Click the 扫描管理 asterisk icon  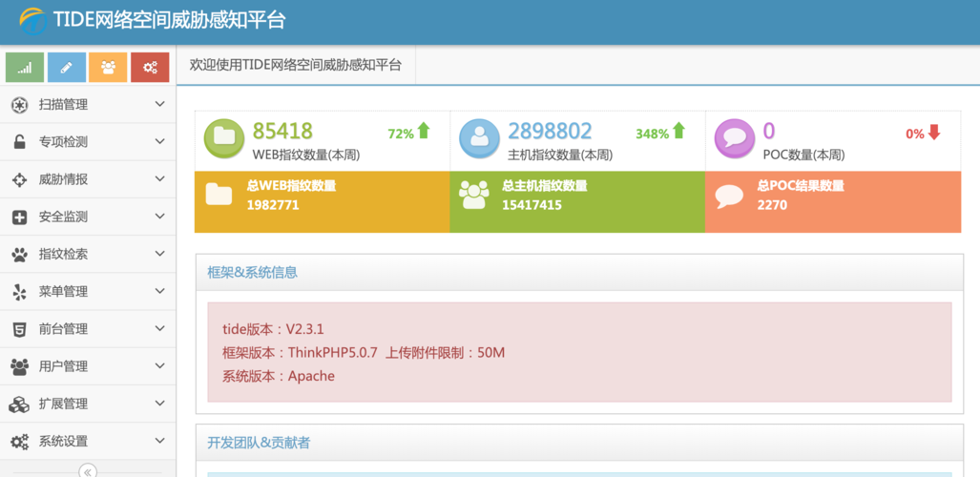tap(20, 105)
